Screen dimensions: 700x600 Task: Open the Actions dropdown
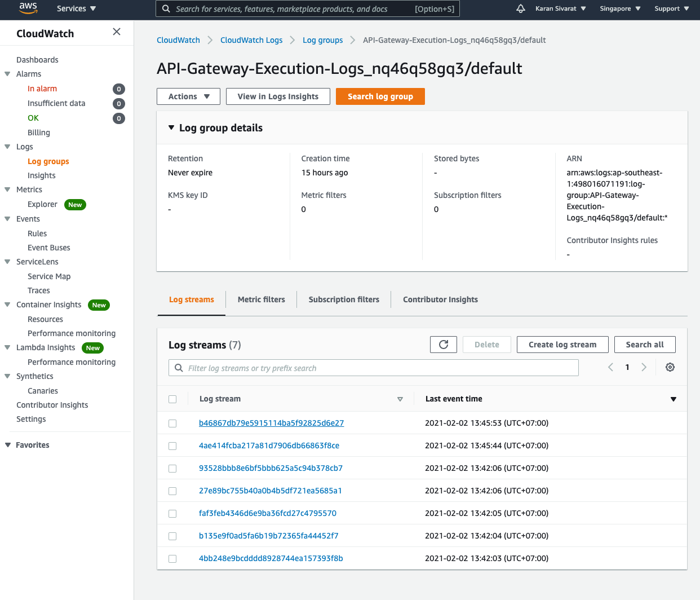(x=188, y=96)
